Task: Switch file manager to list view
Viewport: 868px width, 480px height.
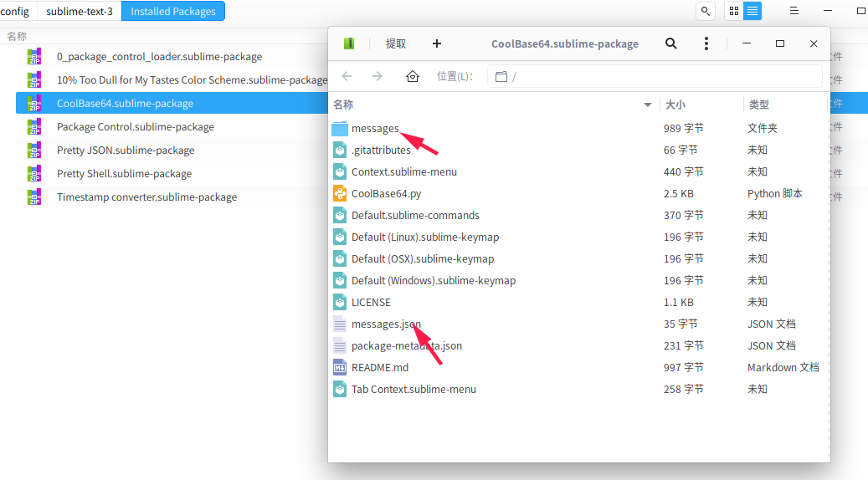Action: pos(752,11)
